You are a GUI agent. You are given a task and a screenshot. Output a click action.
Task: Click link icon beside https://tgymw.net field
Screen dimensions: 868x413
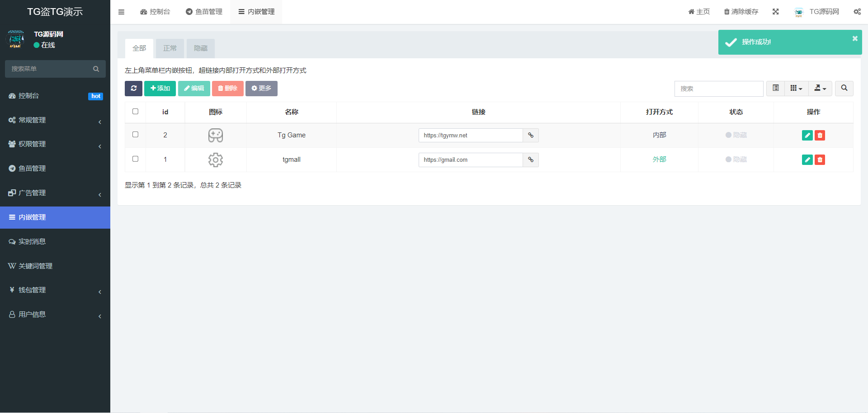point(531,135)
